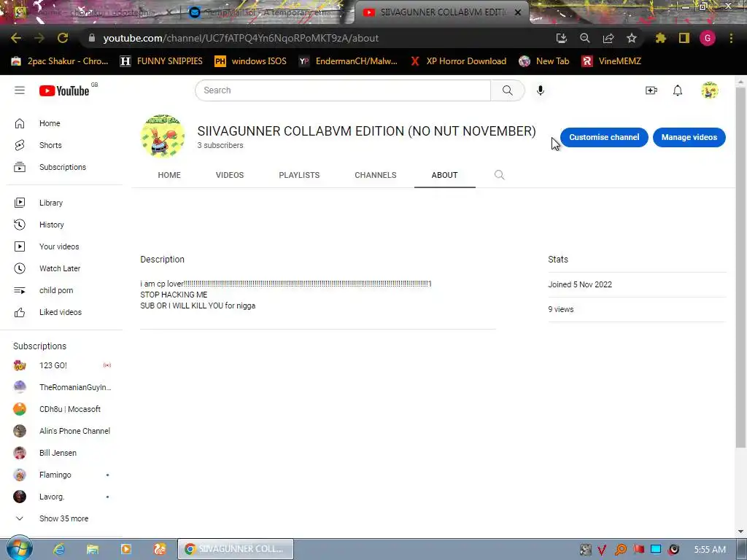Search within channel using magnifier icon

pyautogui.click(x=499, y=175)
